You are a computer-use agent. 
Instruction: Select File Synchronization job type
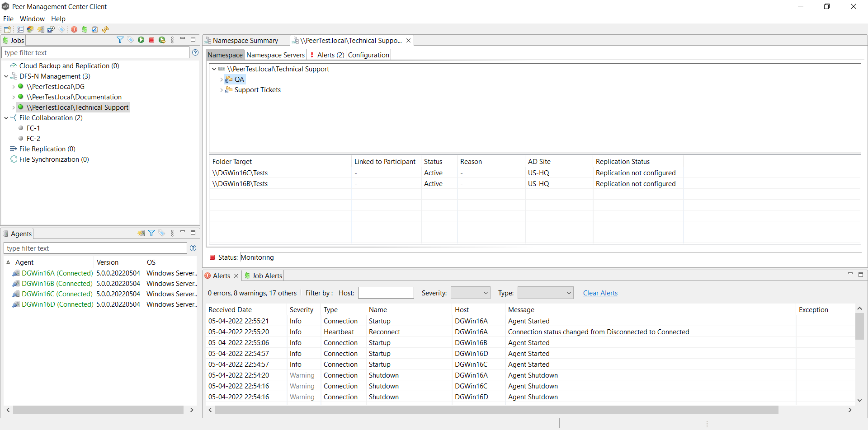click(54, 159)
